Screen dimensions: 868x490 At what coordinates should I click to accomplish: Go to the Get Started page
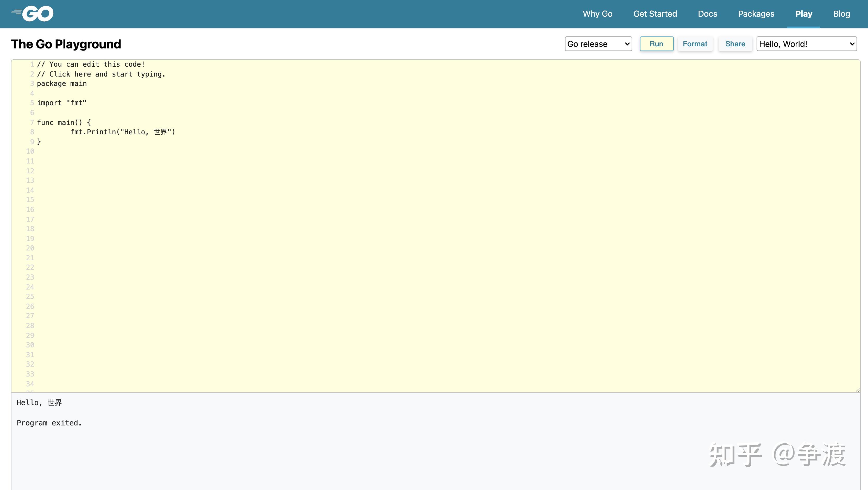pyautogui.click(x=655, y=14)
